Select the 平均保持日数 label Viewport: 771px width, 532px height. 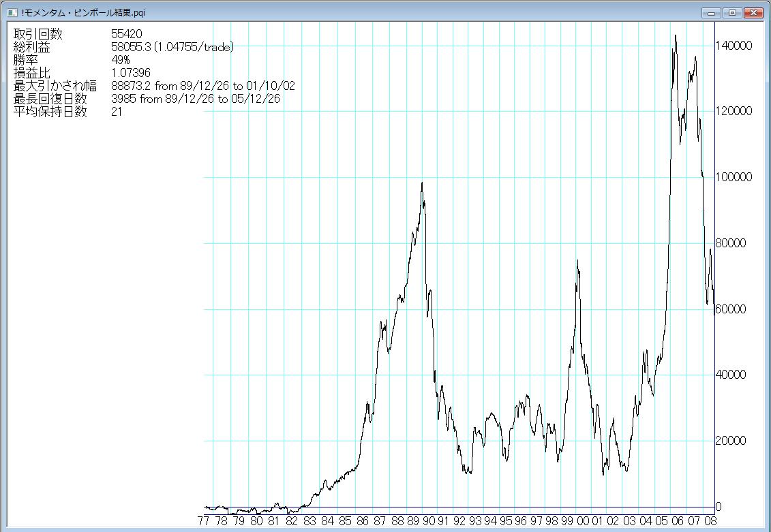(x=50, y=112)
